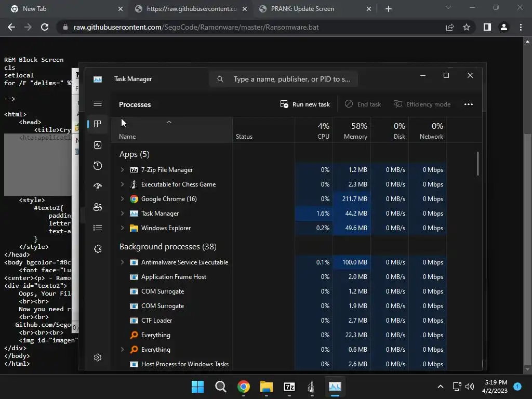Viewport: 532px width, 399px height.
Task: Click Chrome share page icon
Action: [450, 27]
